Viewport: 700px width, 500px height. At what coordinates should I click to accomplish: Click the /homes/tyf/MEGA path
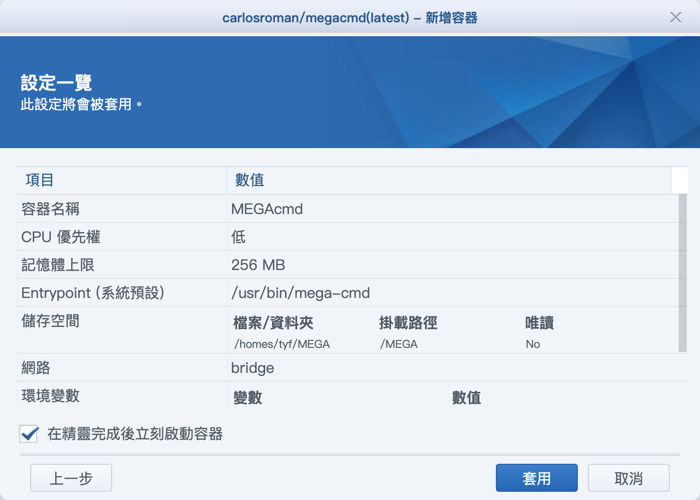(x=282, y=344)
